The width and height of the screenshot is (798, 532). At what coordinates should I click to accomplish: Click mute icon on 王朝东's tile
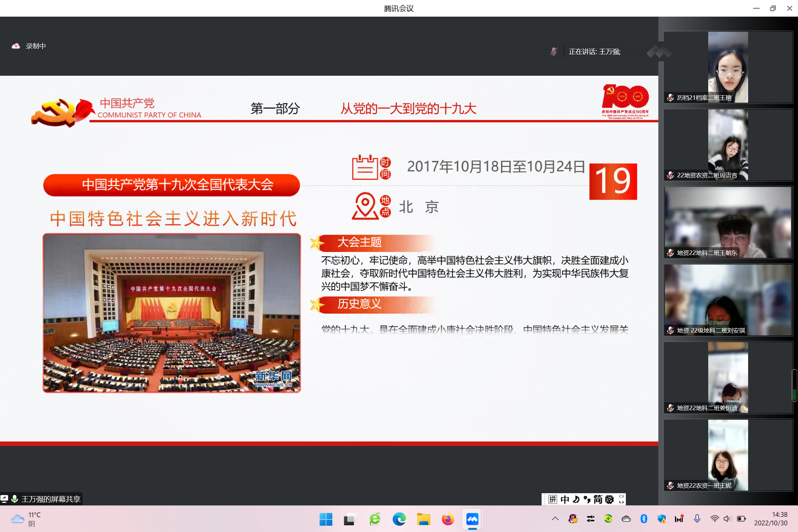[x=670, y=253]
